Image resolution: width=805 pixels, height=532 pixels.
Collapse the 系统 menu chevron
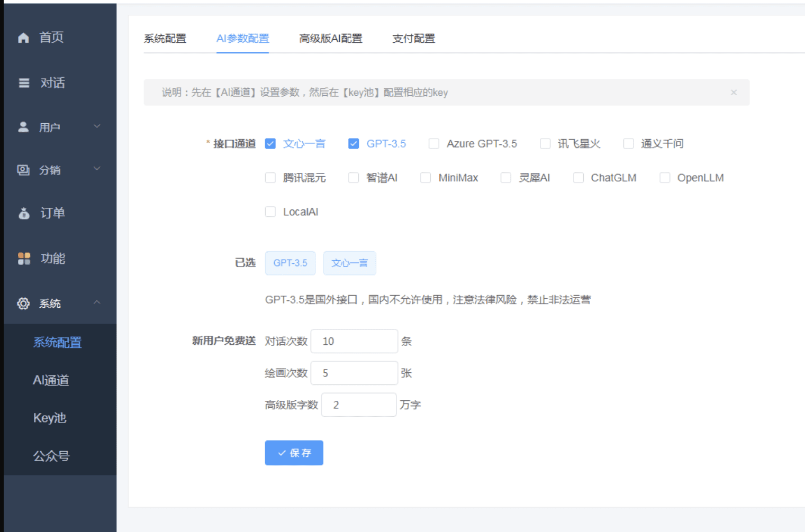point(97,302)
